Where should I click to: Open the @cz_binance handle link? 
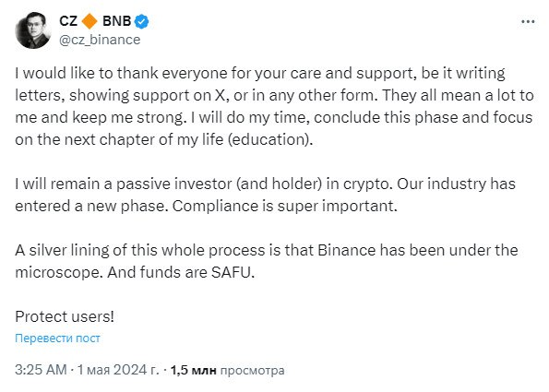tap(100, 40)
